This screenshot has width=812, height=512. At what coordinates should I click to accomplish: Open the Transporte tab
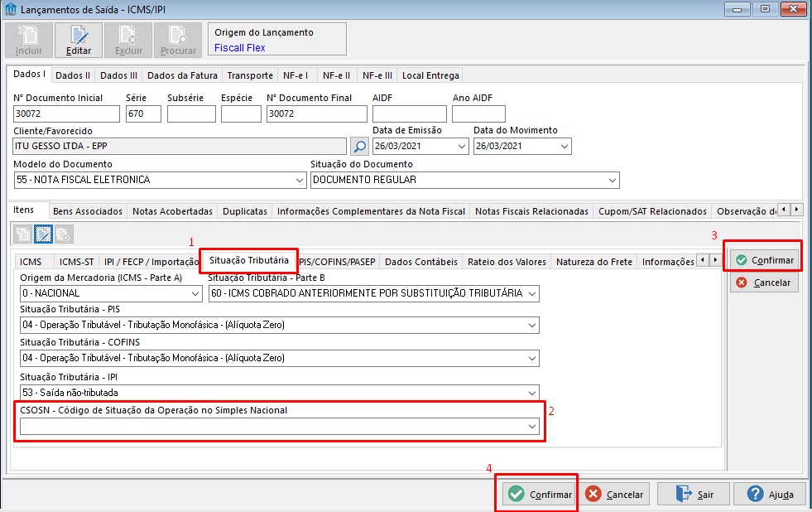point(250,75)
